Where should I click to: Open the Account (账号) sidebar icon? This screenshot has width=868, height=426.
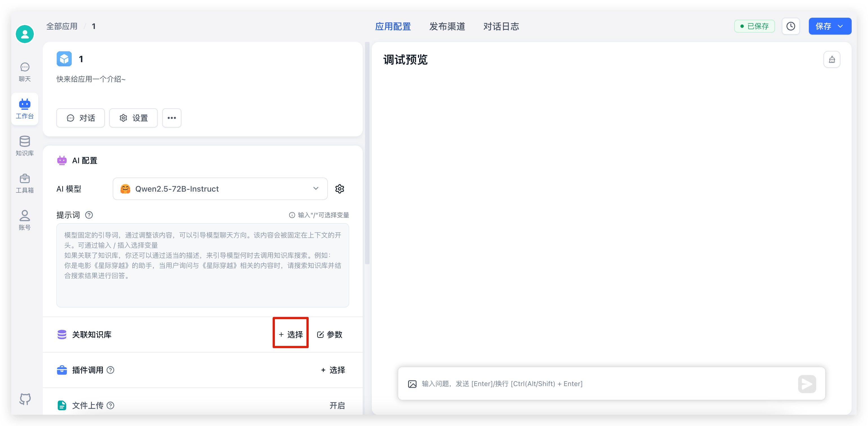click(x=25, y=220)
